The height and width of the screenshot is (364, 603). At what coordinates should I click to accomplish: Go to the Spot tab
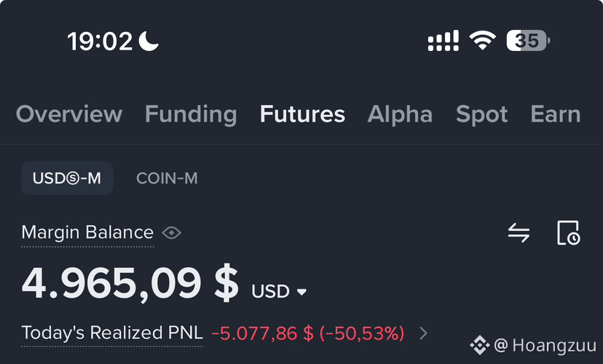[481, 114]
